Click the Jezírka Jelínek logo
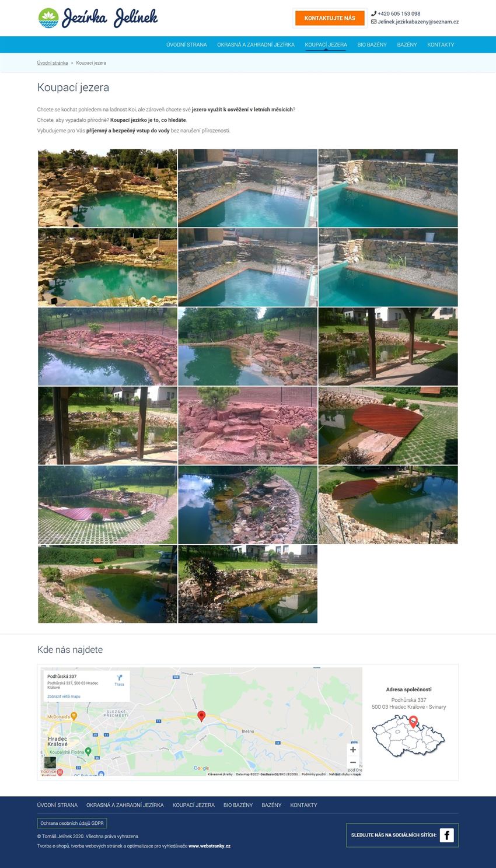Image resolution: width=496 pixels, height=868 pixels. (98, 18)
